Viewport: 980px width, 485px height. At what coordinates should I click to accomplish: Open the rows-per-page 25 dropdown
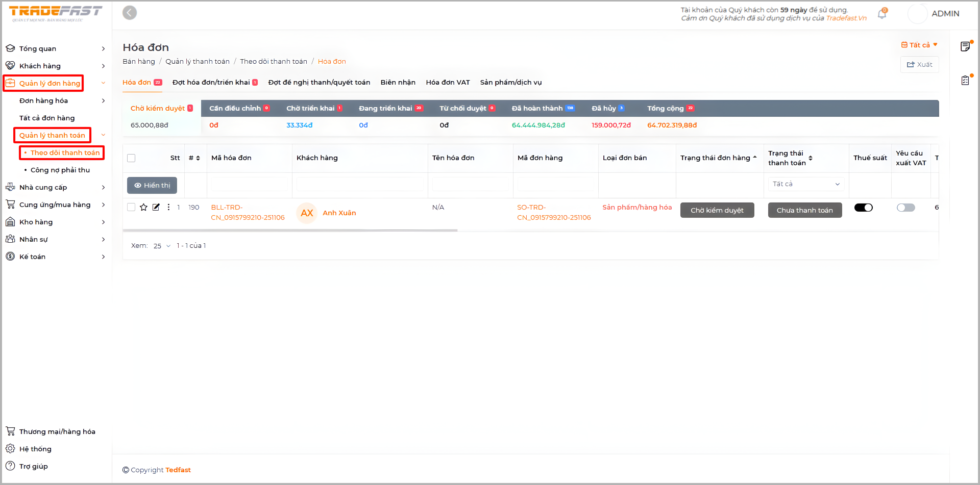click(x=162, y=246)
